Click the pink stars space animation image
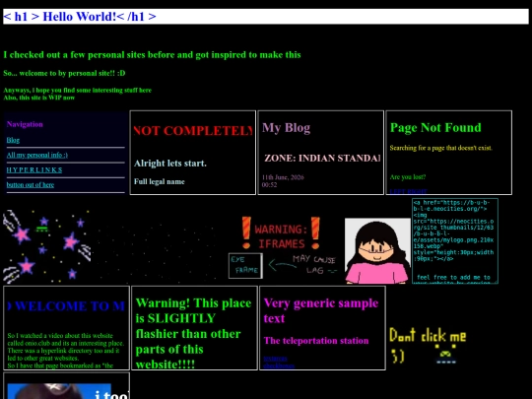Screen dimensions: 532x399 click(47, 246)
